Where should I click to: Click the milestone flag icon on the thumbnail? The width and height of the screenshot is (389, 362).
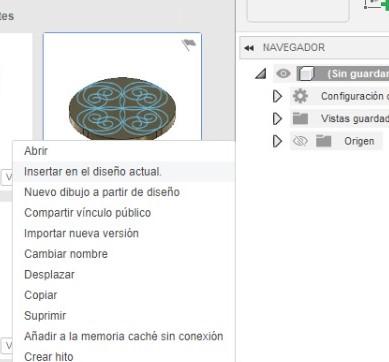(189, 44)
